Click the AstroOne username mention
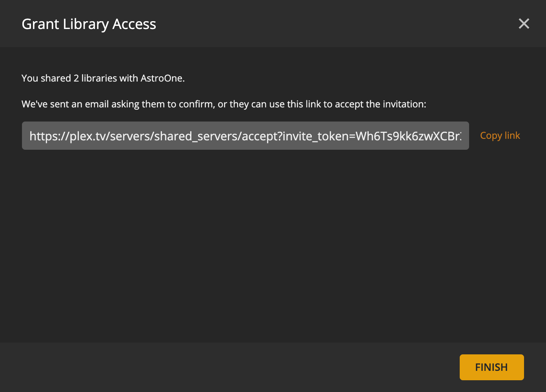Image resolution: width=546 pixels, height=392 pixels. pos(164,78)
